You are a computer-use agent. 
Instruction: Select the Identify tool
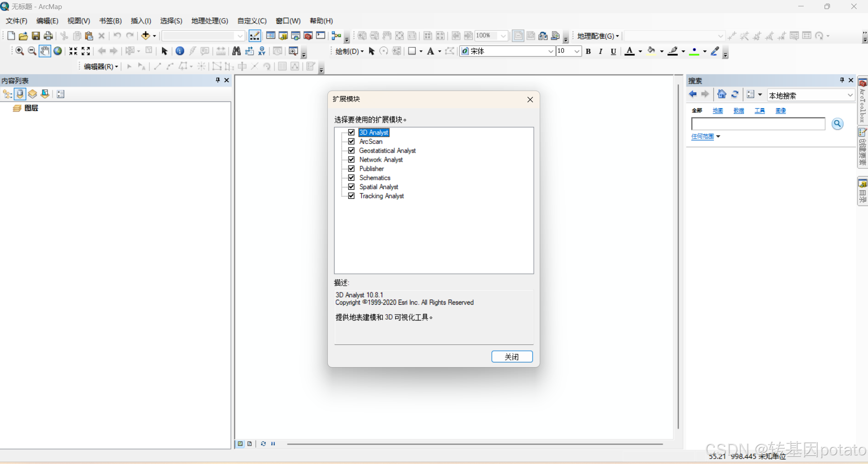180,51
